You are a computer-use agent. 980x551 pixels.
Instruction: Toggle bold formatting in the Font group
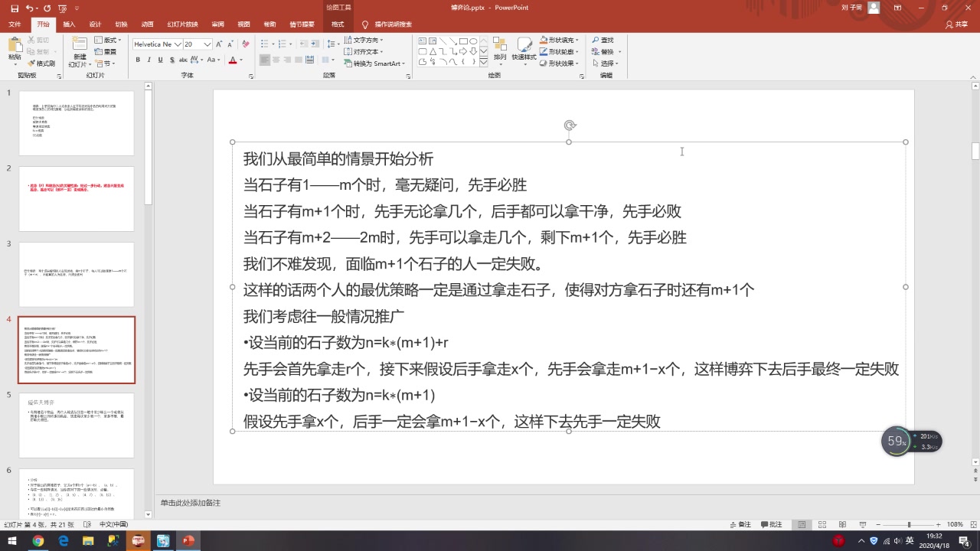pos(138,60)
